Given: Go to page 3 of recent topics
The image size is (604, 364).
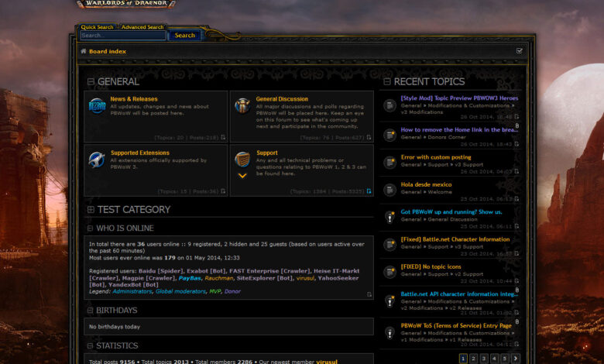Looking at the screenshot, I should pos(484,359).
